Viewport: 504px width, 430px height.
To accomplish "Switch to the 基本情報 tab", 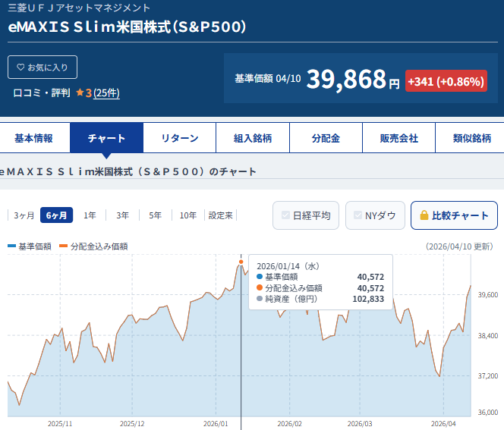I will 33,138.
